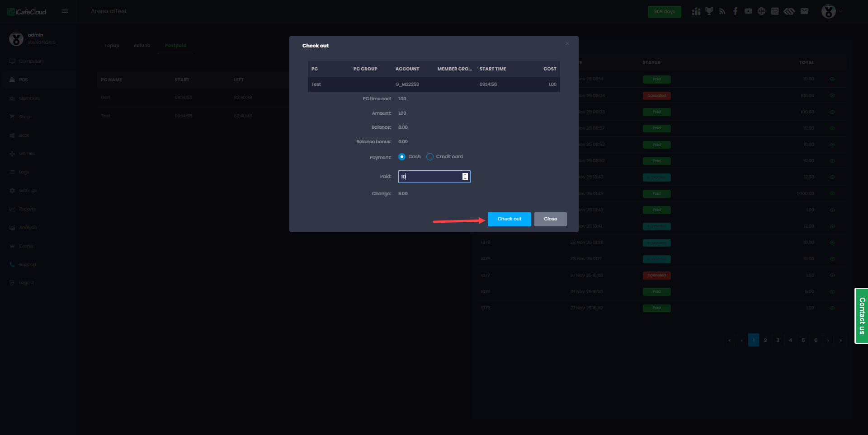Click the admin avatar in the header
The image size is (868, 435).
click(829, 11)
